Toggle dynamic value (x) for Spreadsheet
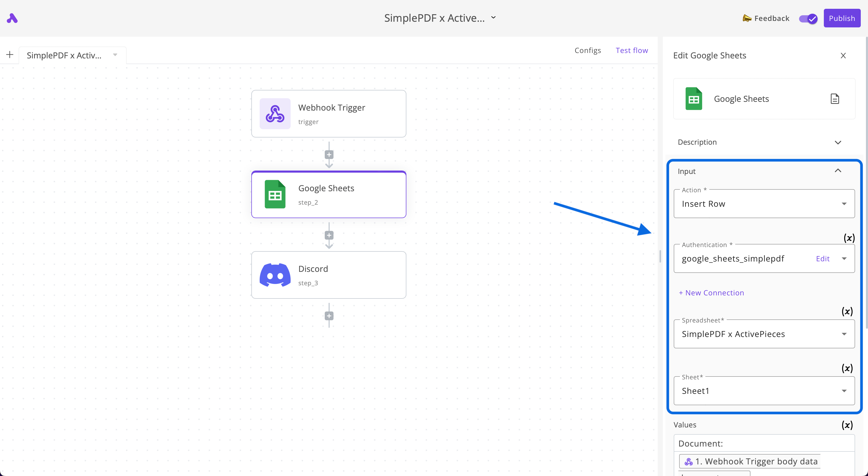This screenshot has width=868, height=476. click(x=847, y=311)
